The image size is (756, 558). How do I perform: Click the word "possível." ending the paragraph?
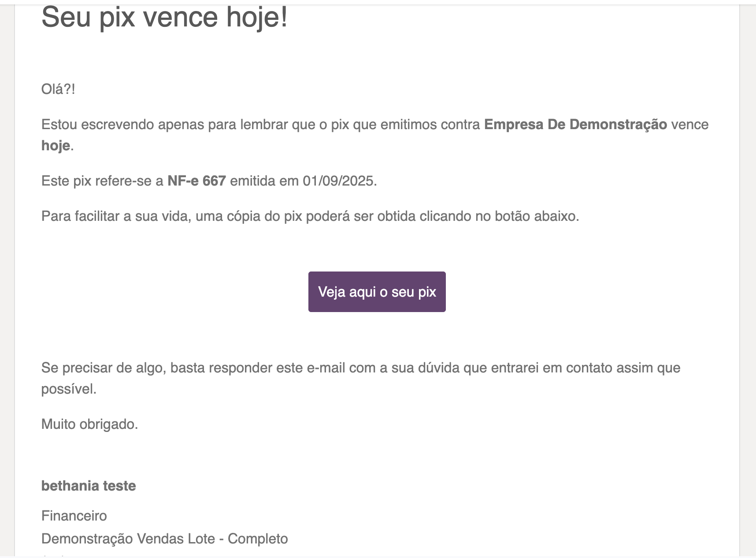click(x=69, y=389)
